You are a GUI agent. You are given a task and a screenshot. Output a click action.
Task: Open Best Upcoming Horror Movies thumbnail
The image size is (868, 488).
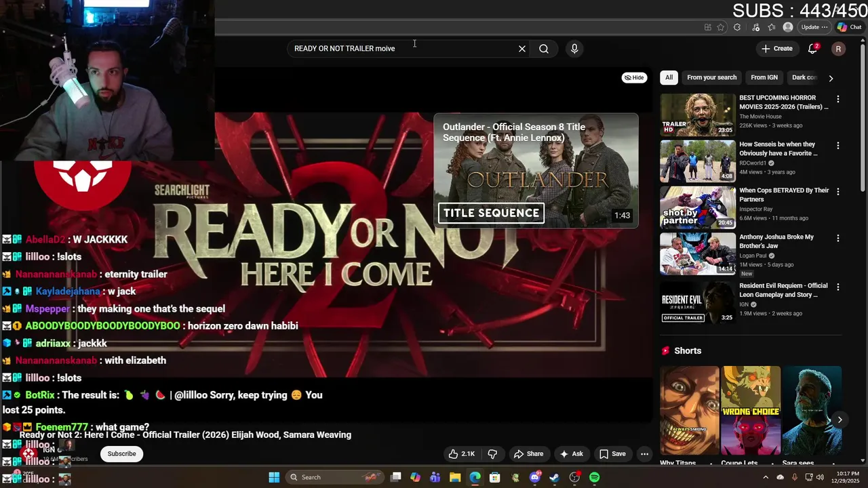click(698, 115)
